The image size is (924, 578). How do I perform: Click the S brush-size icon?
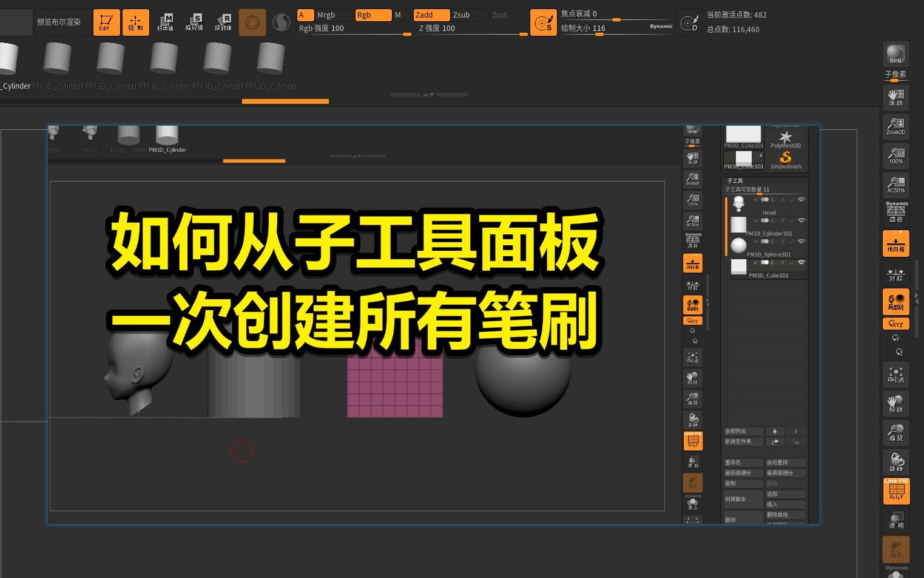544,22
